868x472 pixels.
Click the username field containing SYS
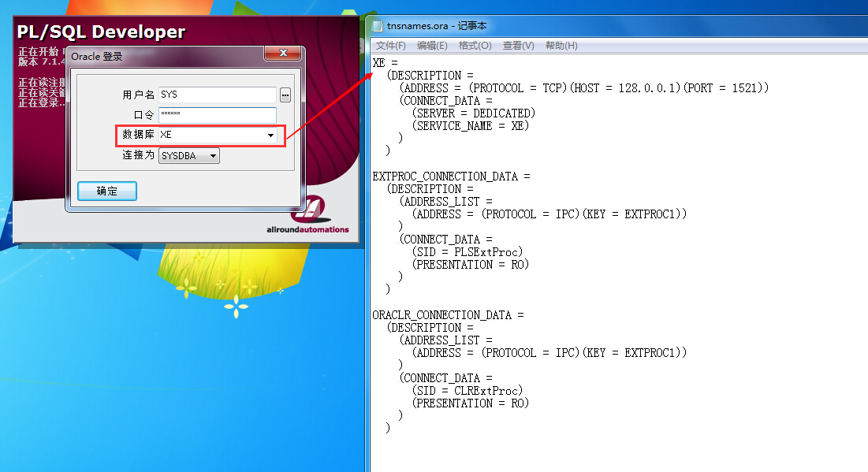tap(217, 95)
